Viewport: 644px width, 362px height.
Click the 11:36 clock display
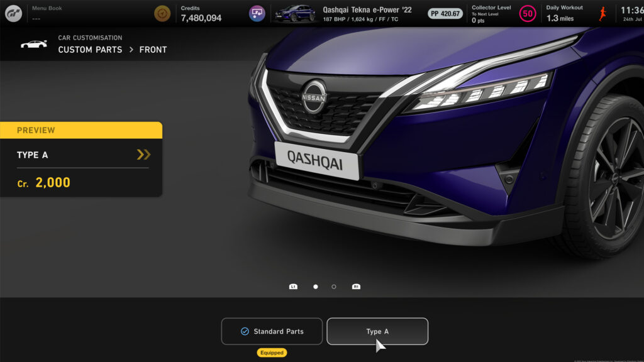pyautogui.click(x=631, y=10)
